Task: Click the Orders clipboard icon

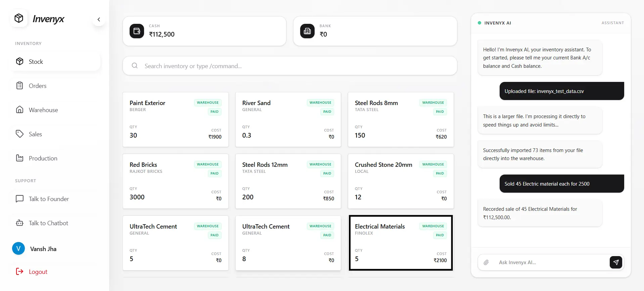Action: 20,86
